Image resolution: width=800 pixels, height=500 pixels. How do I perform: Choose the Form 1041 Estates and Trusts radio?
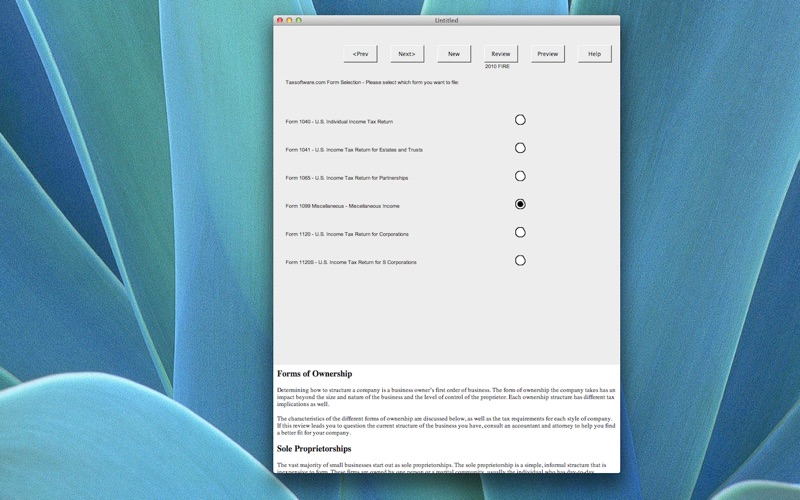coord(520,148)
